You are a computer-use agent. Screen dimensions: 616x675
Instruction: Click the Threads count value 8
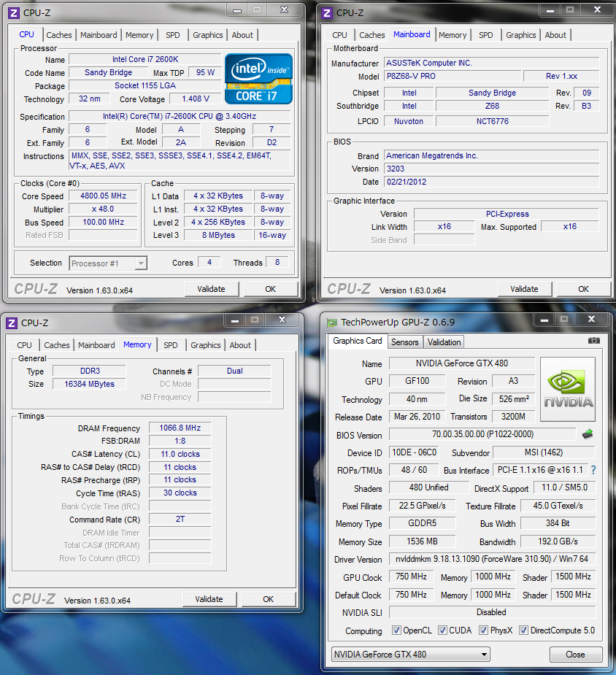(277, 262)
